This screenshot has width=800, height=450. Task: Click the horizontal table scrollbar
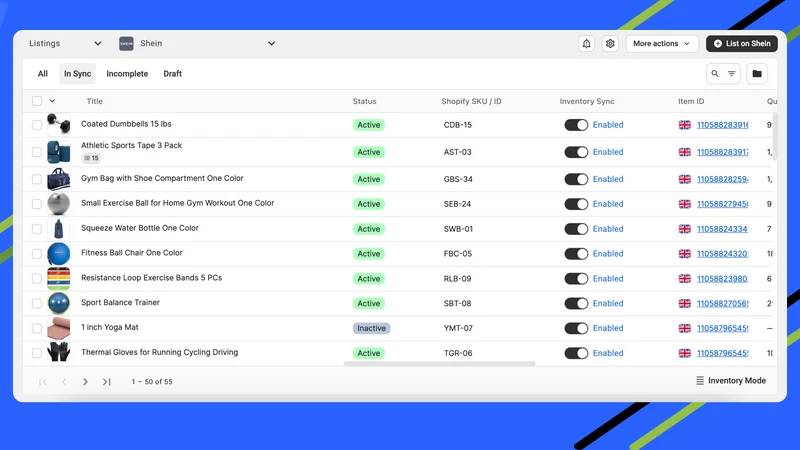point(439,364)
